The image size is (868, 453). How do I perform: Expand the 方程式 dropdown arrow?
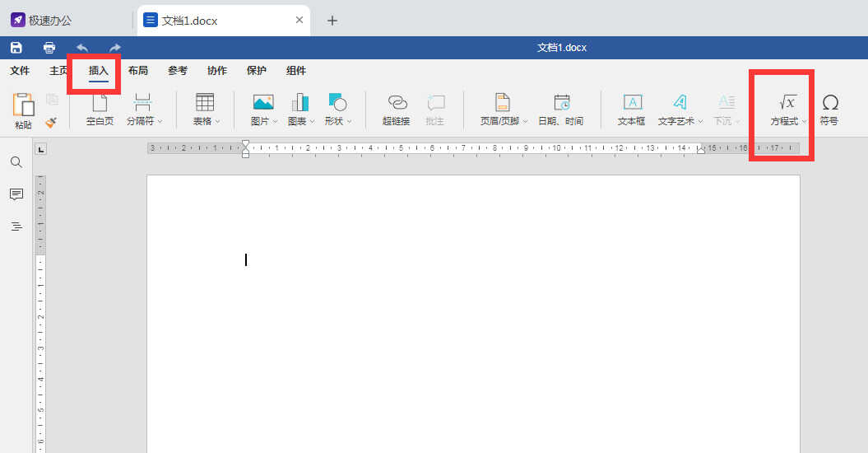[804, 121]
